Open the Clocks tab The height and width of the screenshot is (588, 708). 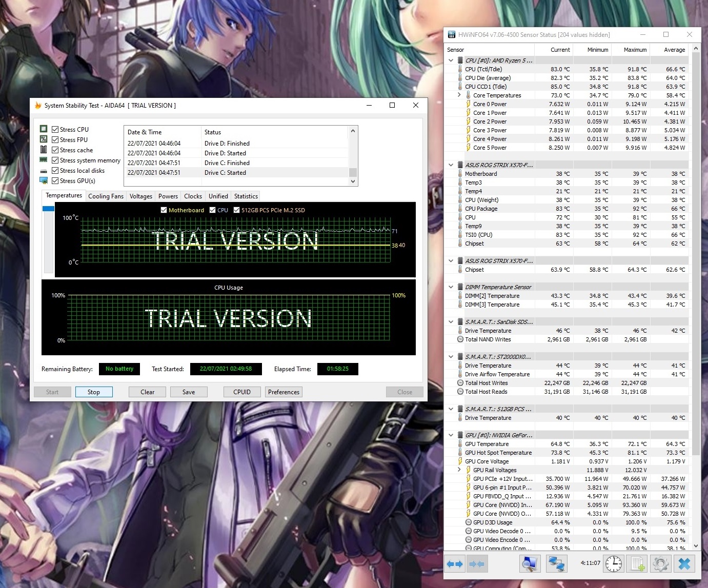193,196
